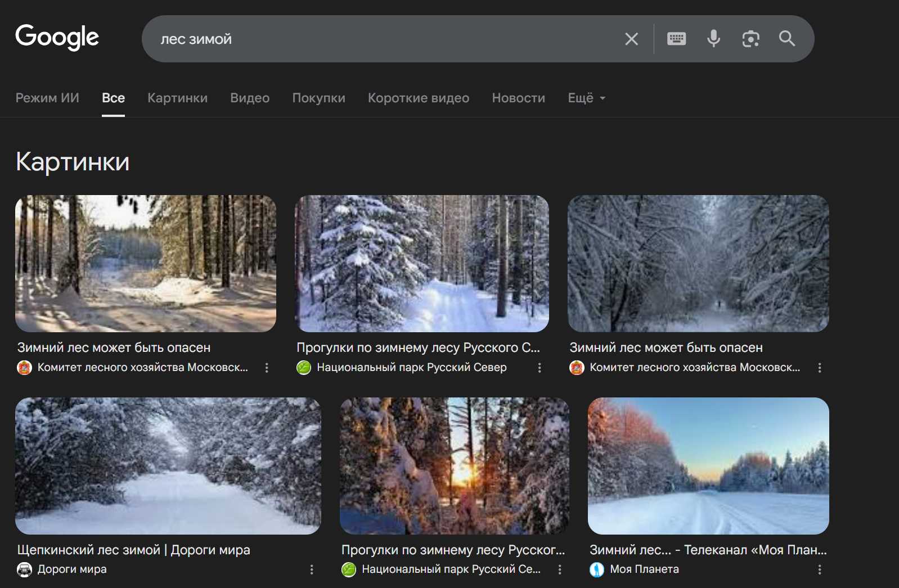
Task: Click the Дороги мира site favicon
Action: [24, 569]
